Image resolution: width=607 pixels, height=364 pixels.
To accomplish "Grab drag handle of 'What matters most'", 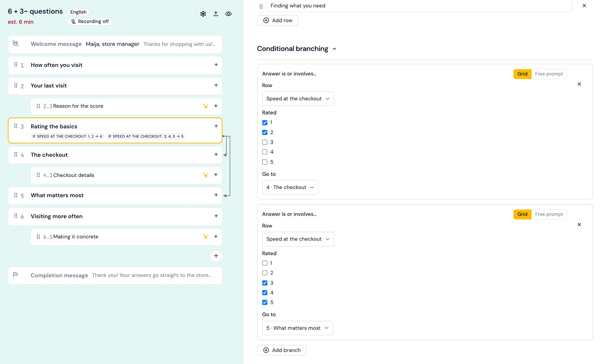I will 16,195.
